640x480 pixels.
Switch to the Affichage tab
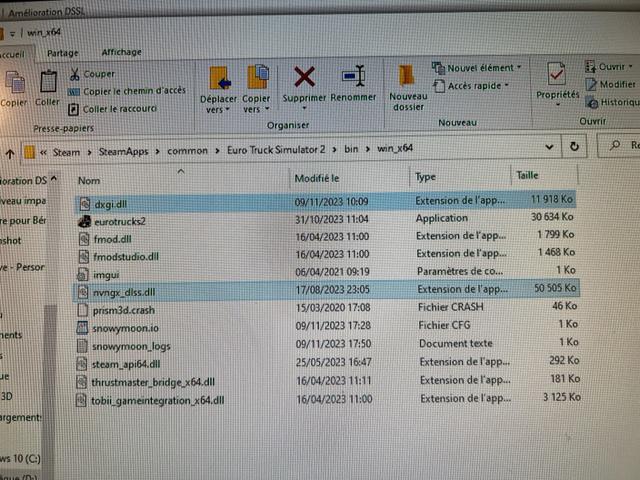(x=121, y=52)
